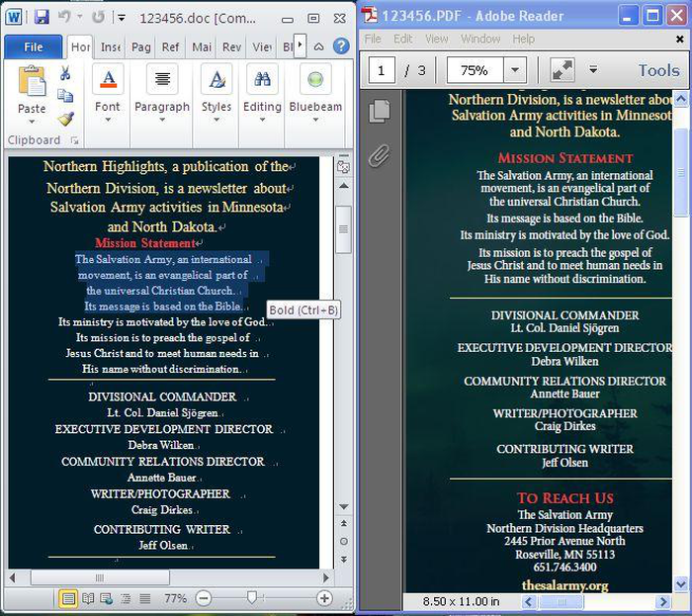The image size is (692, 616).
Task: Select Print Layout view button
Action: point(68,599)
